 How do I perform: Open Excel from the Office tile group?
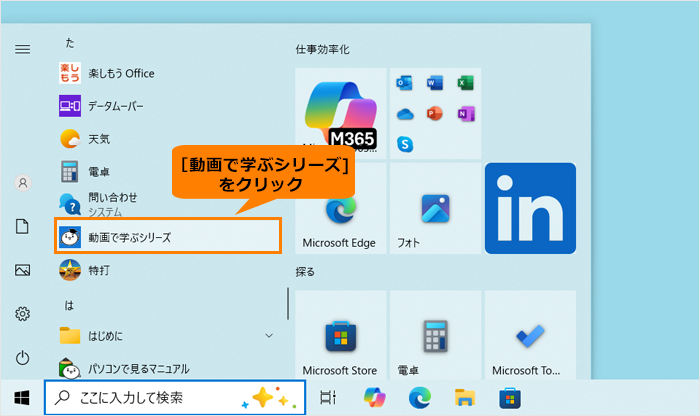coord(466,83)
